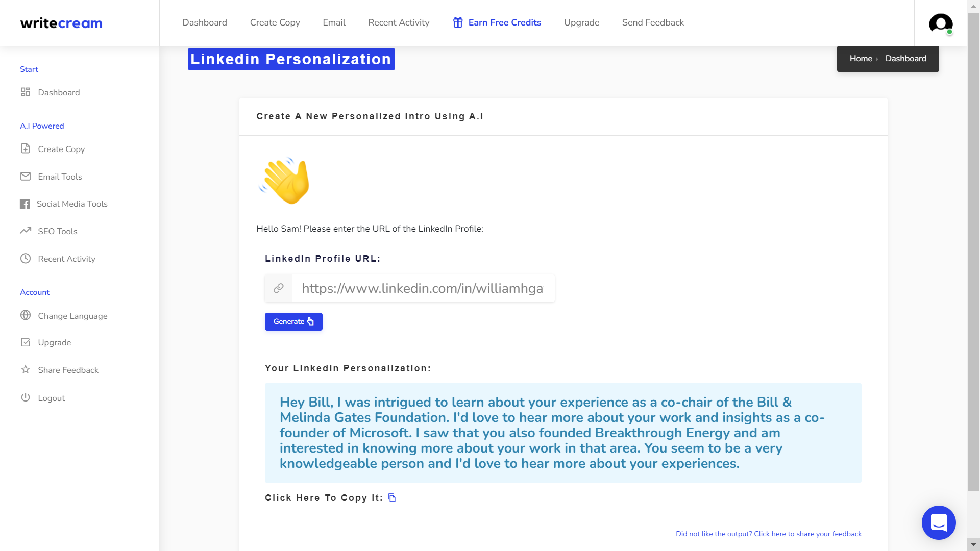Click the SEO Tools sidebar icon
The image size is (980, 551).
[26, 231]
